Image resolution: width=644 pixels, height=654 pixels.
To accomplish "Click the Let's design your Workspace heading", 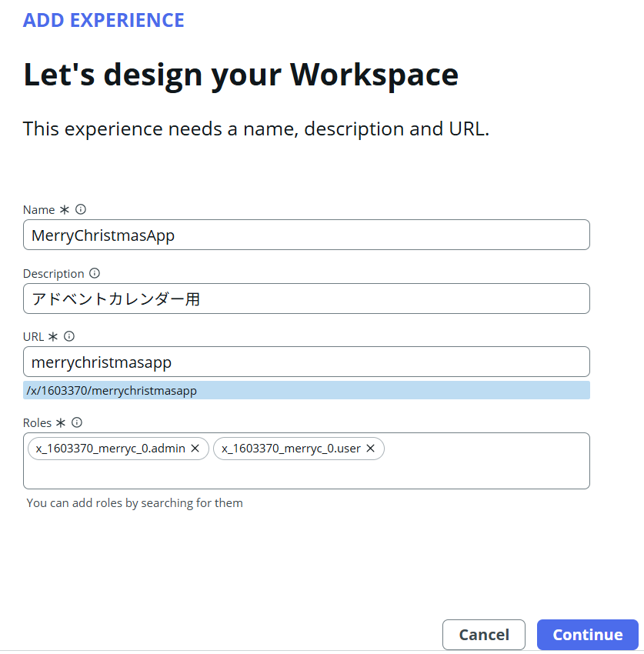I will click(241, 75).
